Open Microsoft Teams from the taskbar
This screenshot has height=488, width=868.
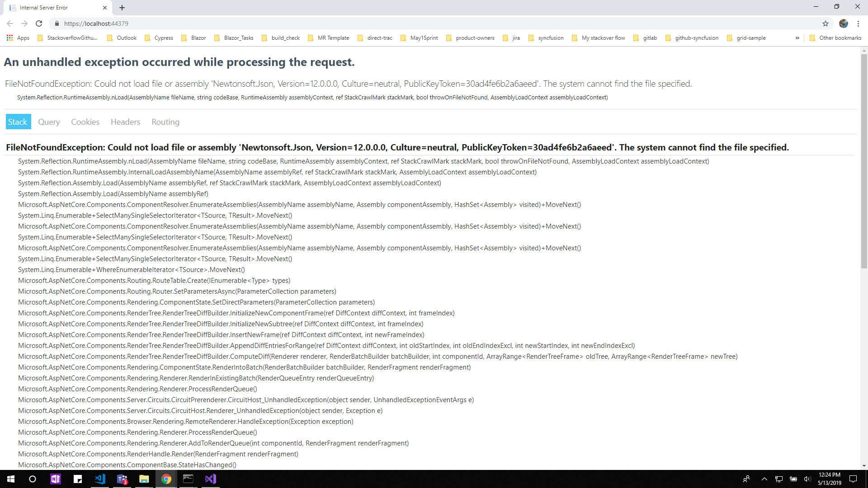pyautogui.click(x=122, y=479)
